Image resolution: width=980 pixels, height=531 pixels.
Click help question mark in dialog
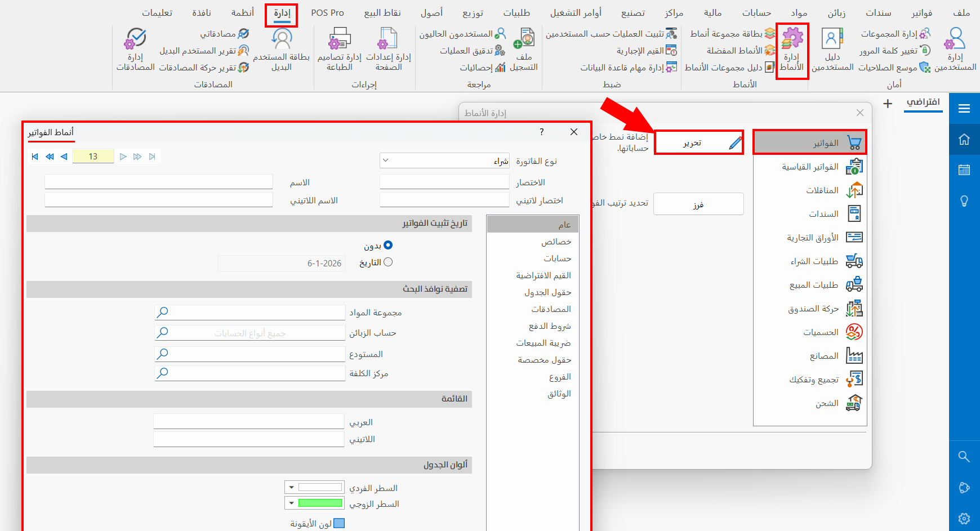(x=542, y=132)
